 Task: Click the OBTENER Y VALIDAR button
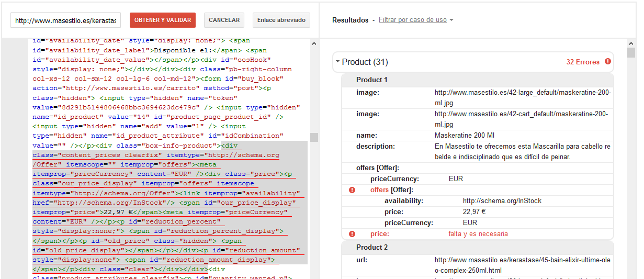[x=163, y=20]
